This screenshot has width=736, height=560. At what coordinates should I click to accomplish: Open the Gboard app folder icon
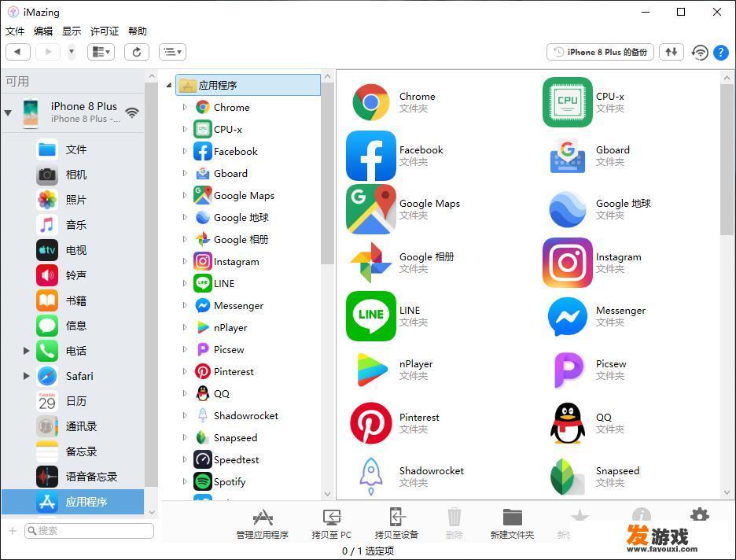coord(568,156)
